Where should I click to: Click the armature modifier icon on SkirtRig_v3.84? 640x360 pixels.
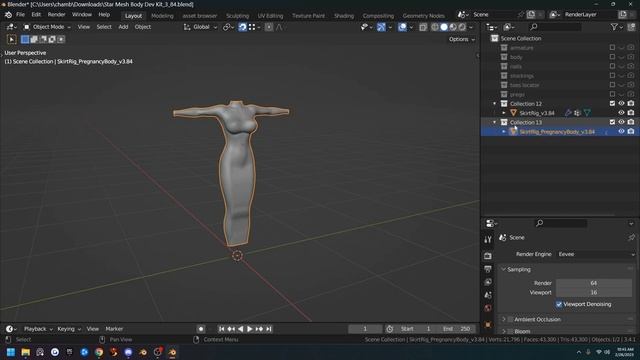tap(568, 113)
